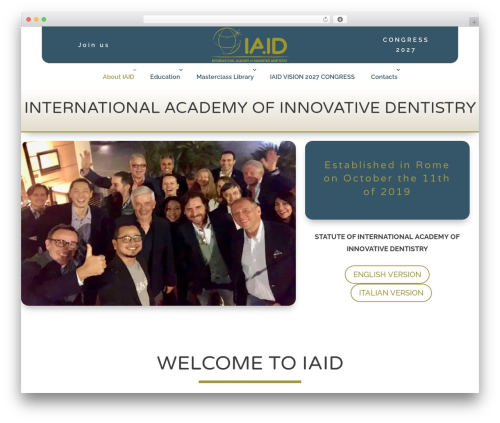Click the green maximize window dot
Viewport: 500px width, 423px height.
pyautogui.click(x=44, y=19)
